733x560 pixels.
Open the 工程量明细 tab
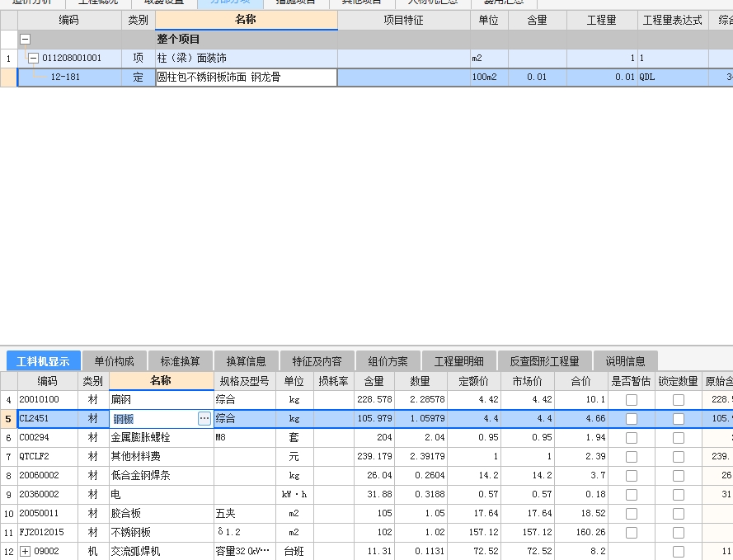(x=458, y=361)
